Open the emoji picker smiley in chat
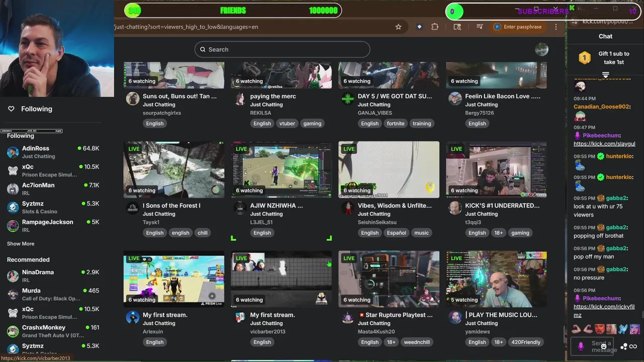The image size is (644, 362). 603,346
